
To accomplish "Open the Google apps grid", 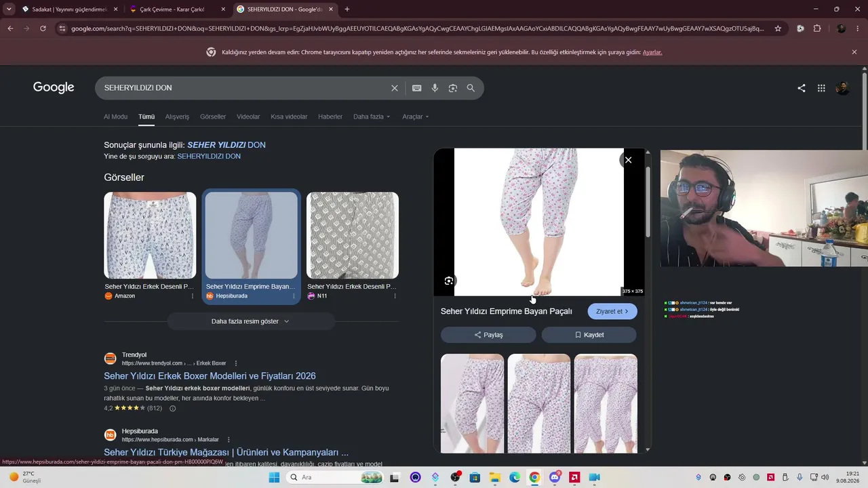I will [821, 88].
